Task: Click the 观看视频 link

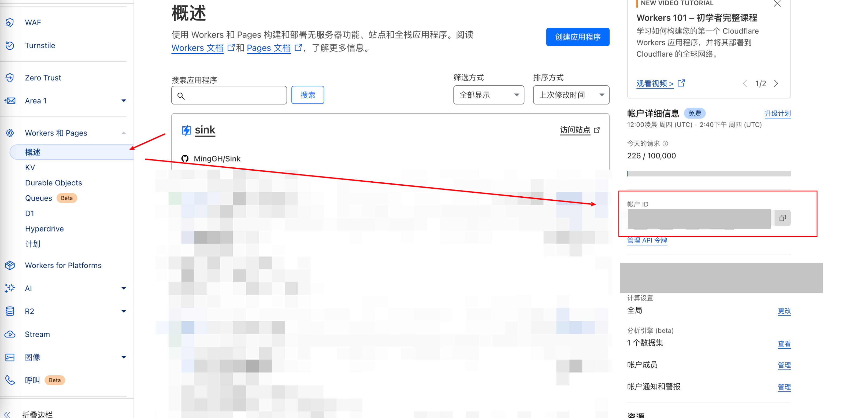Action: click(655, 83)
